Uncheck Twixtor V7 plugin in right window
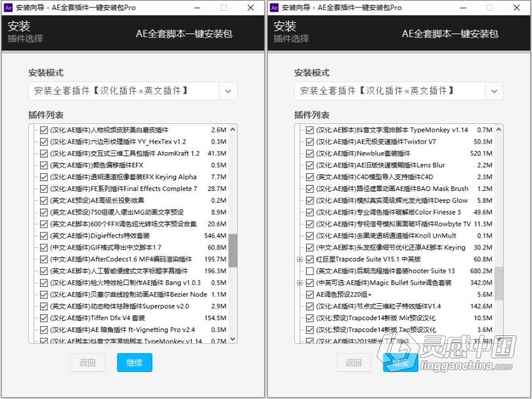This screenshot has width=532, height=399. (310, 142)
